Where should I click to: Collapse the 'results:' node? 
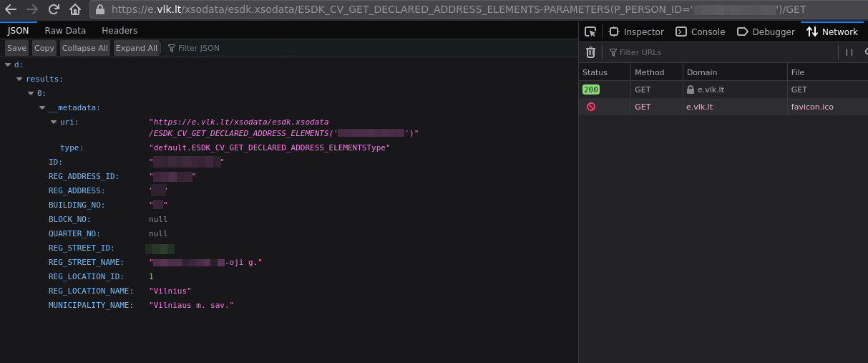(x=19, y=79)
